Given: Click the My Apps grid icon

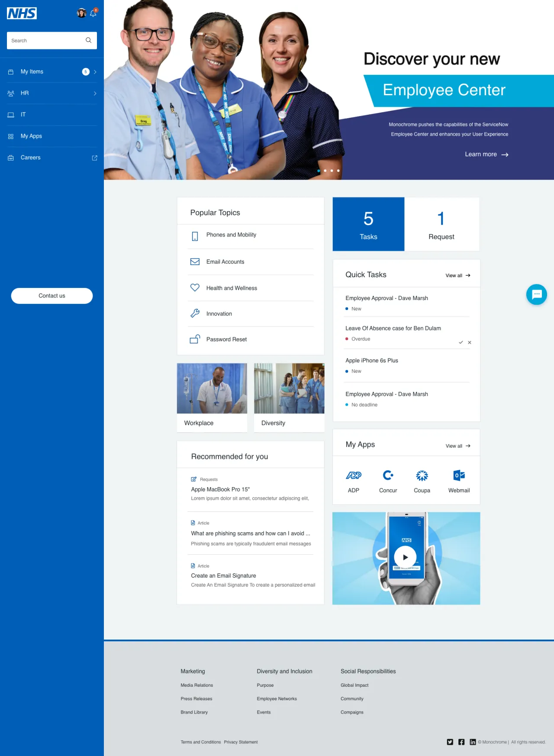Looking at the screenshot, I should (11, 136).
